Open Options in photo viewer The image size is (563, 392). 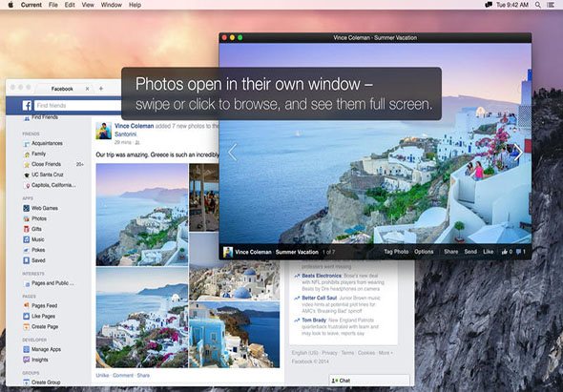pyautogui.click(x=424, y=252)
